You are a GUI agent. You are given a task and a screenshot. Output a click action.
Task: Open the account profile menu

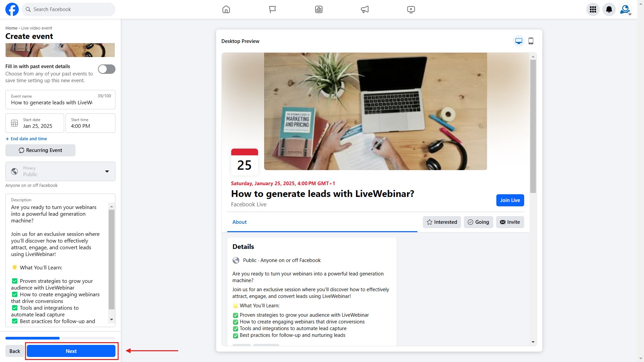(625, 9)
